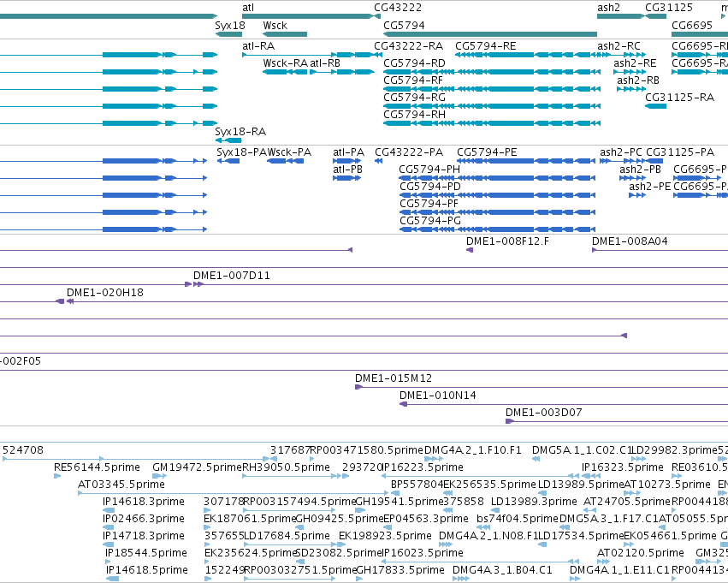Image resolution: width=728 pixels, height=583 pixels.
Task: Click the CG5794-RD transcript label
Action: pos(414,63)
